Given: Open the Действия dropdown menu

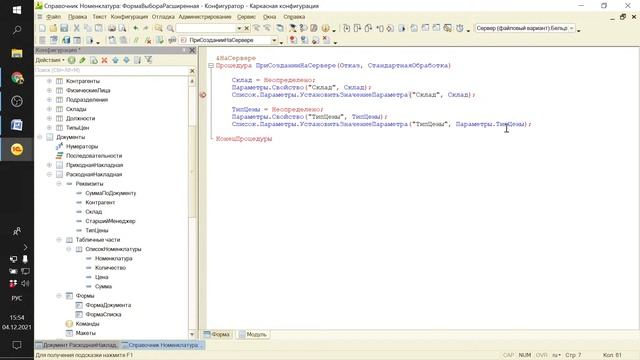Looking at the screenshot, I should tap(50, 60).
